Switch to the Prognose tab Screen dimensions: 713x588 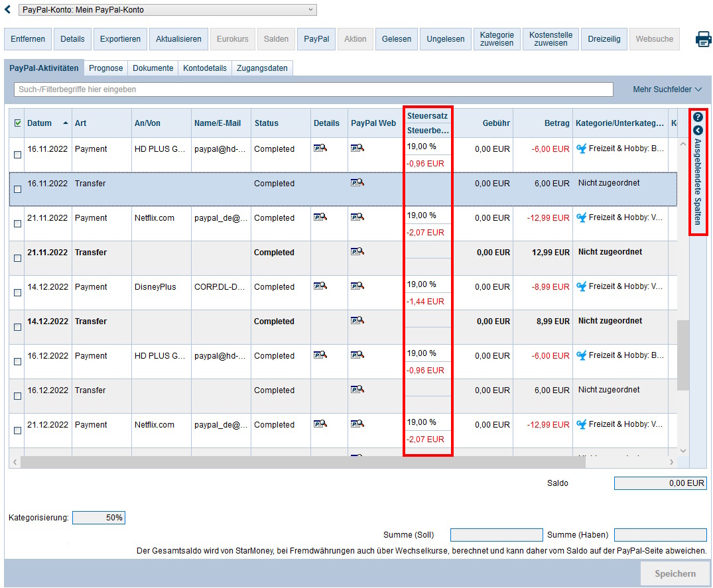[105, 68]
